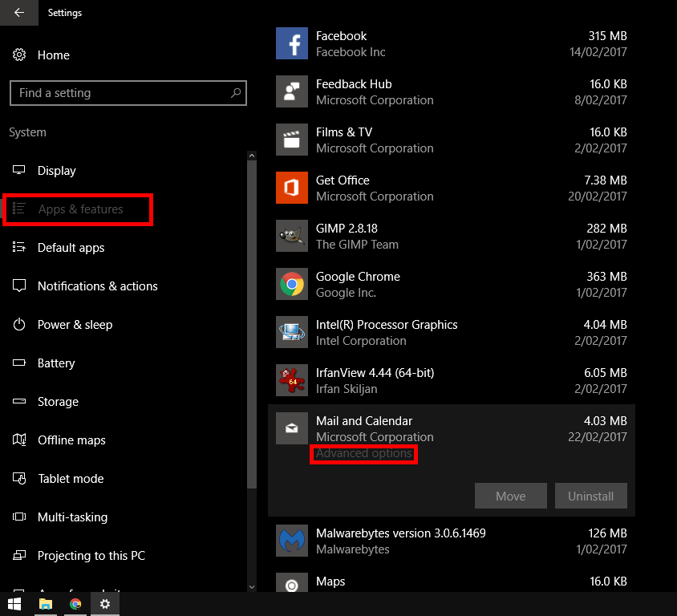Click the sidebar scroll up arrow
677x616 pixels.
click(x=252, y=156)
